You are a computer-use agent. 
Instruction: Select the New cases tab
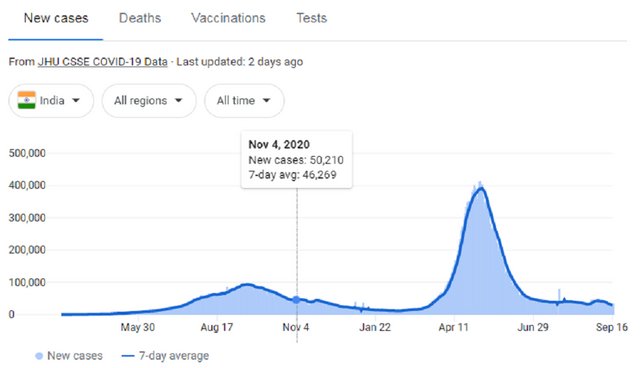coord(56,18)
